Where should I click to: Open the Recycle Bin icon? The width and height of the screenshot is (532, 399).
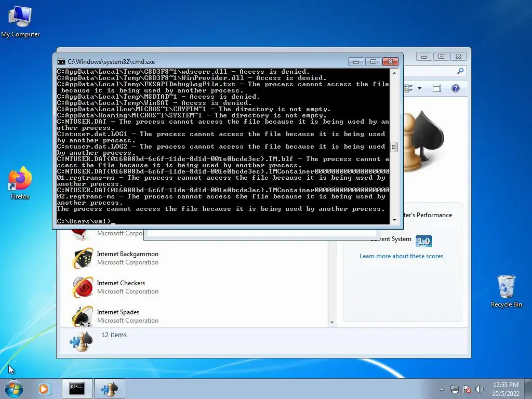506,291
